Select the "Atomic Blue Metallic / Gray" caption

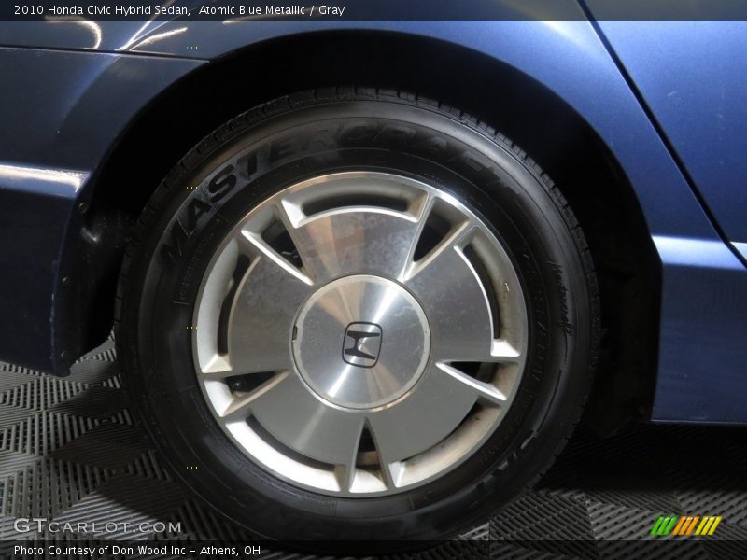(272, 10)
